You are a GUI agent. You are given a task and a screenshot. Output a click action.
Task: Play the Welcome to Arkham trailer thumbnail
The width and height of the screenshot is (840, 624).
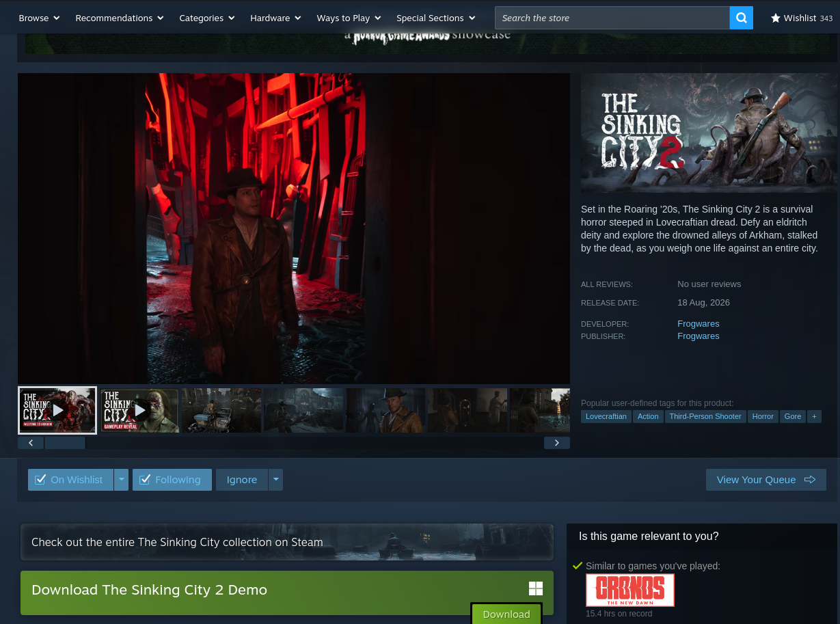pos(57,410)
